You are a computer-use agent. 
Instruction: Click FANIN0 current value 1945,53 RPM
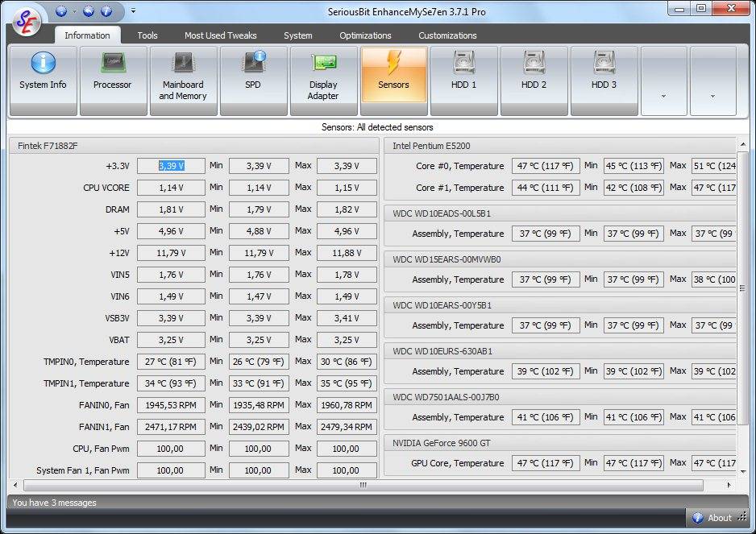click(x=171, y=405)
